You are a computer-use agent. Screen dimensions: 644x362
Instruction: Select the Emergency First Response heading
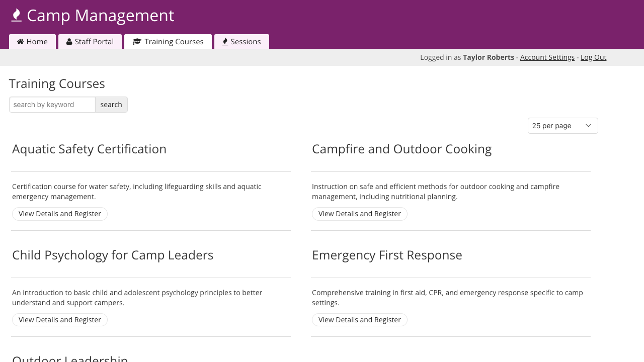(387, 255)
